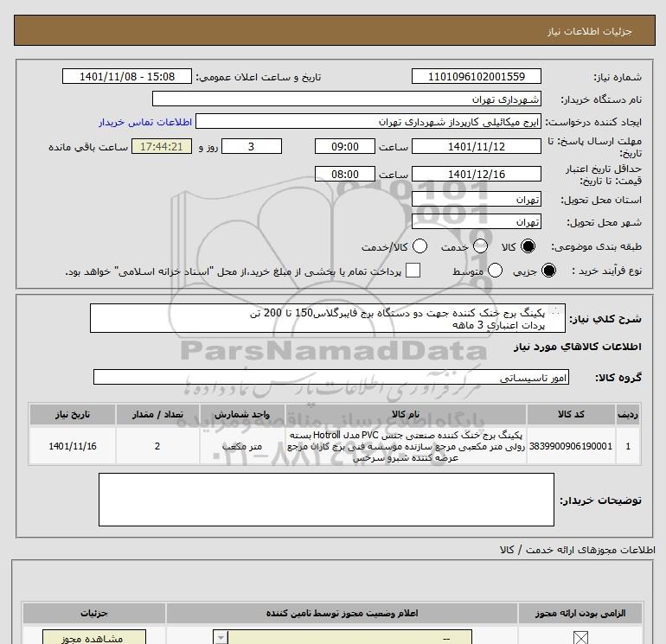Click item code 383990090619​0001 cell
Screen dimensions: 666x644
571,446
